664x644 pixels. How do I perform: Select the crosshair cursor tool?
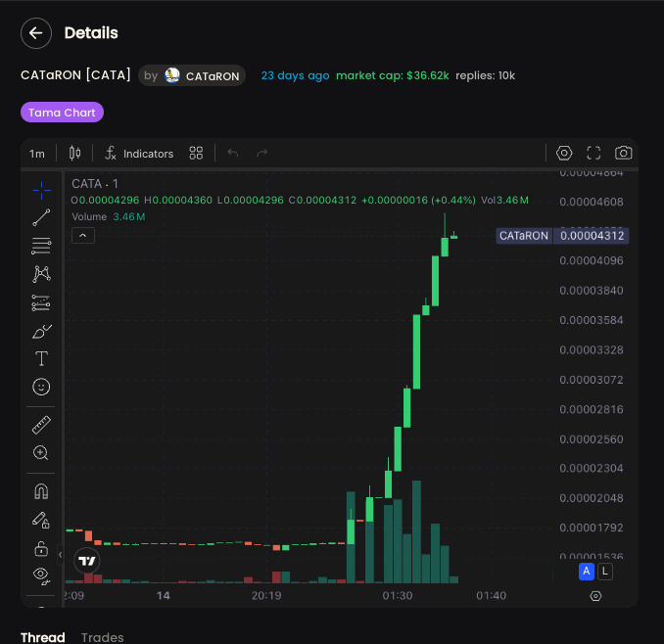[41, 191]
